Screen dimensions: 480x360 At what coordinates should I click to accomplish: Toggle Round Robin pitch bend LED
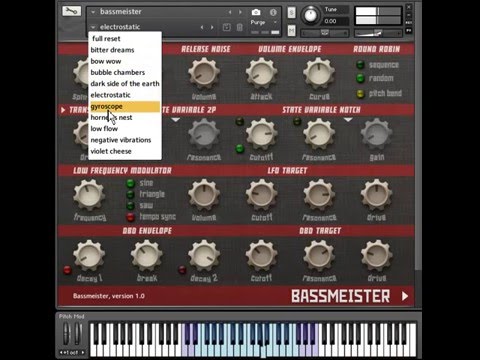(360, 94)
